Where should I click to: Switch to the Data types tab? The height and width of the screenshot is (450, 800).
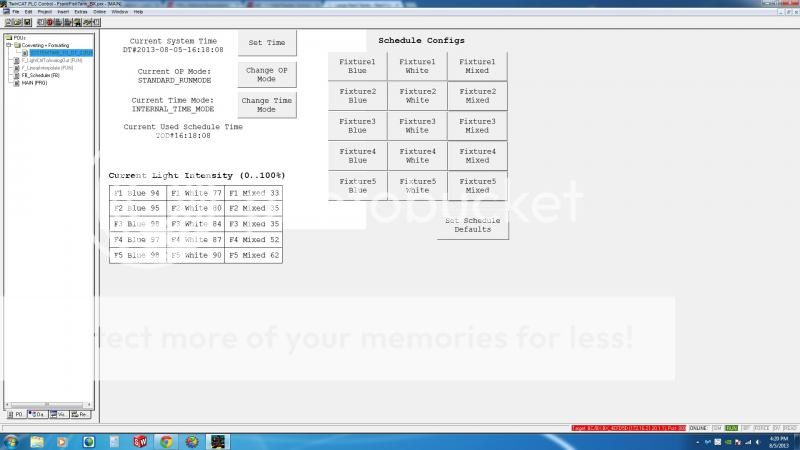pos(37,413)
